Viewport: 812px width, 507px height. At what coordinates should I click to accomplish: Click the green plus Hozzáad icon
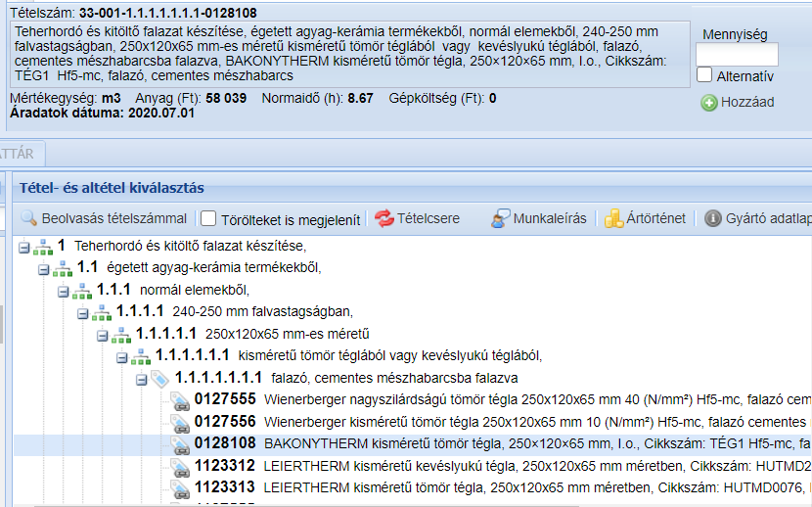coord(709,102)
